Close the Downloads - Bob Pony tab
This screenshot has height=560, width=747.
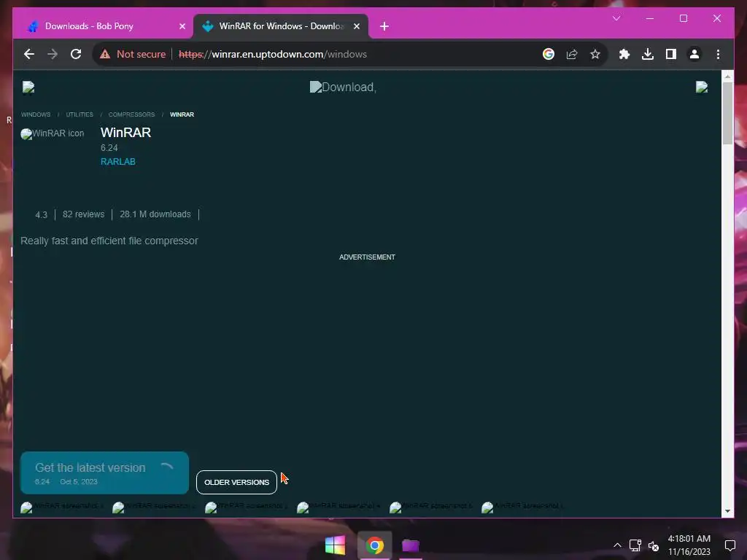pos(182,26)
